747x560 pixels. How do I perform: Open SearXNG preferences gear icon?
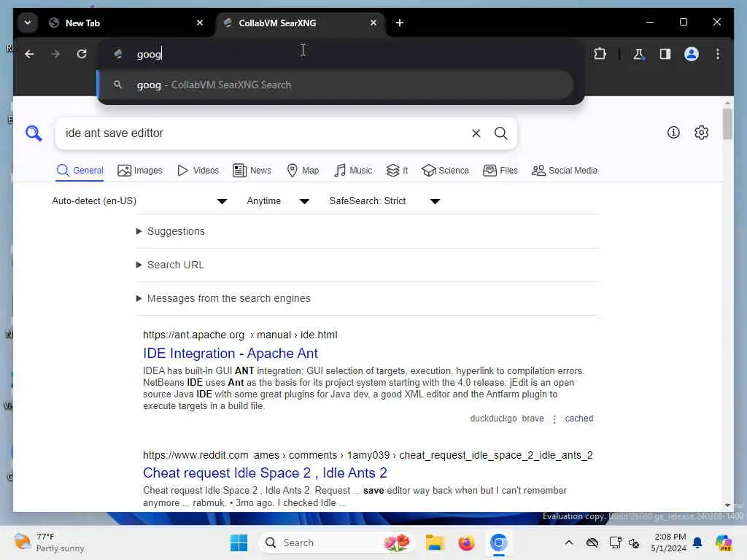point(701,133)
